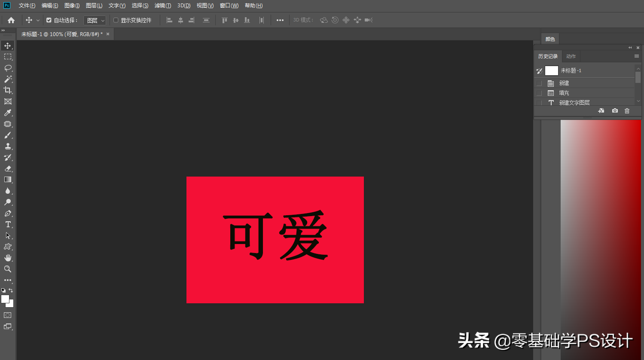Expand the toolbox double-arrow at top
Image resolution: width=644 pixels, height=360 pixels.
click(x=3, y=31)
